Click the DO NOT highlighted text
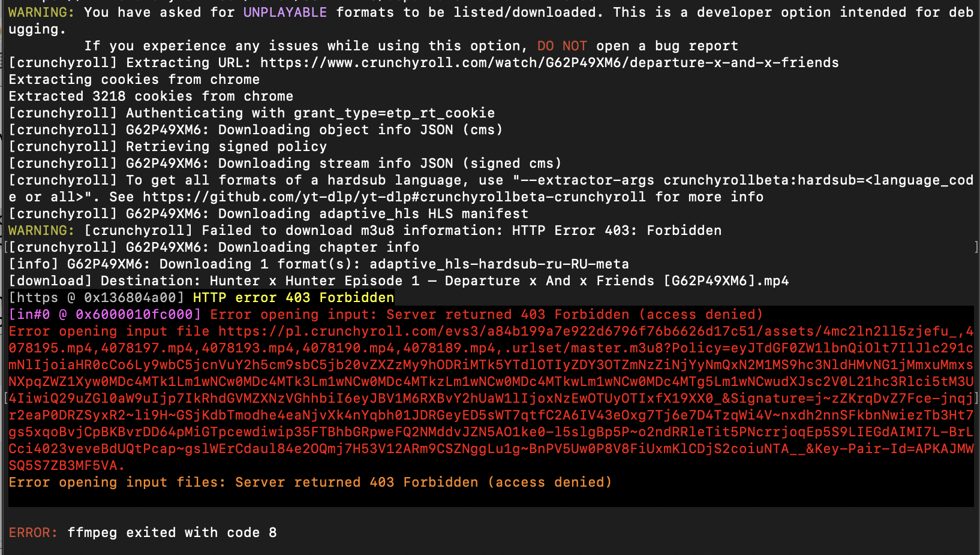 coord(562,46)
